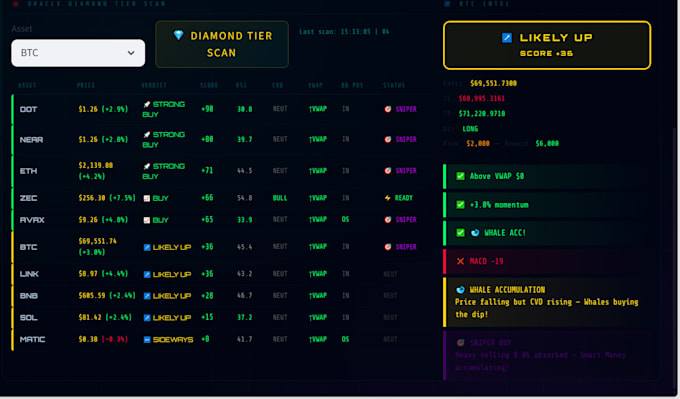
Task: Open the WHALE ACCUMULATION alert card
Action: pyautogui.click(x=546, y=302)
